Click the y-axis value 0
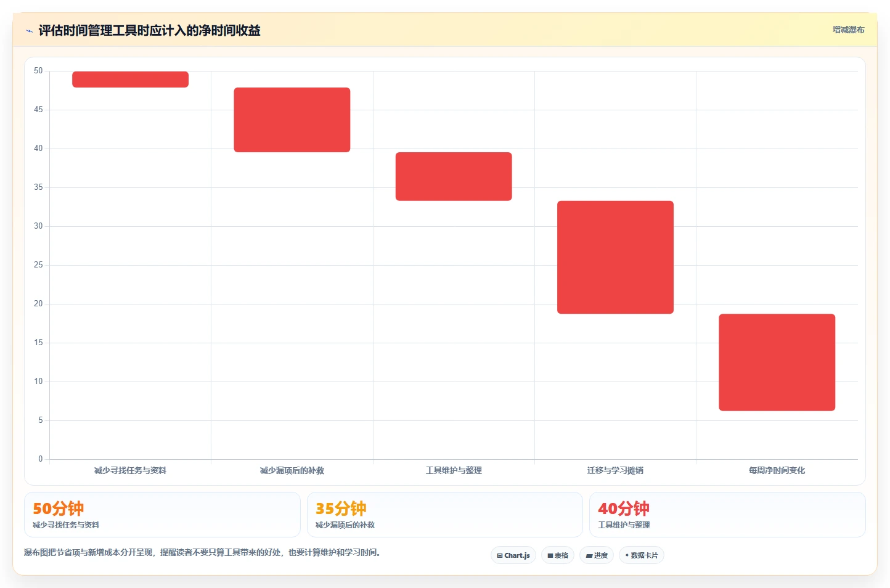Screen dimensions: 890x588 pyautogui.click(x=41, y=459)
